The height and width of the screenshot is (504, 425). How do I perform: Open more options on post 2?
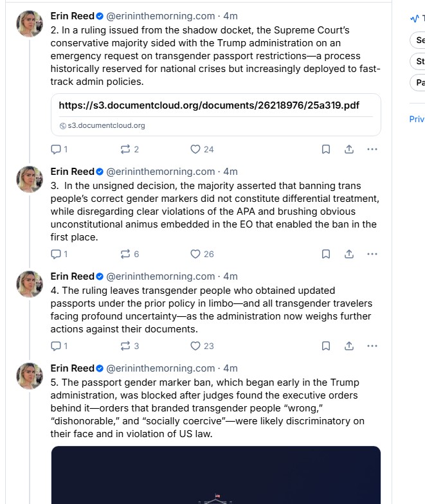[x=372, y=149]
